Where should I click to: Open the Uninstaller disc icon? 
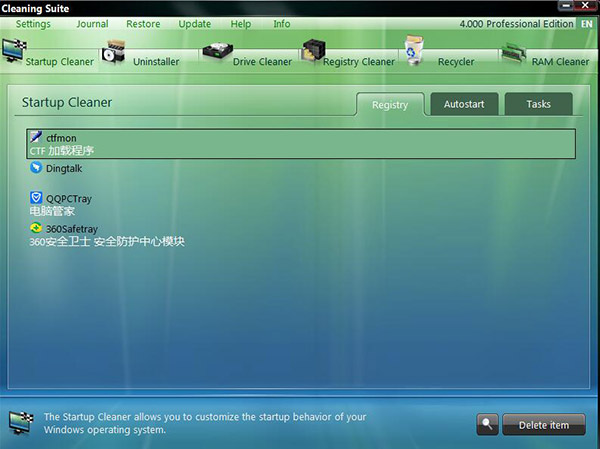(114, 52)
